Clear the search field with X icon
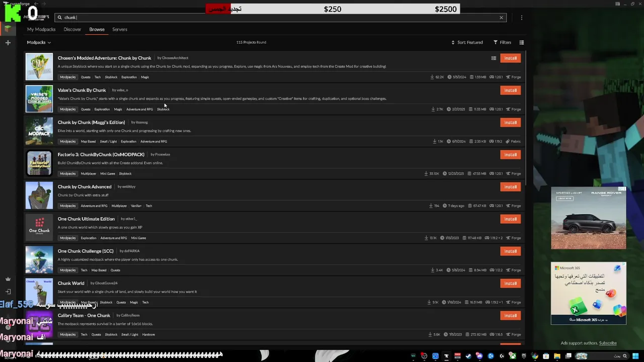The height and width of the screenshot is (362, 644). click(501, 18)
